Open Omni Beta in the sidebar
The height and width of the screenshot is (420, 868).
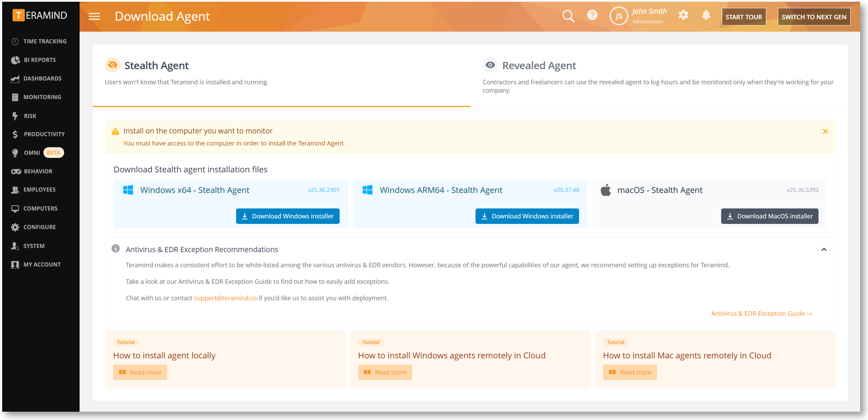click(32, 153)
